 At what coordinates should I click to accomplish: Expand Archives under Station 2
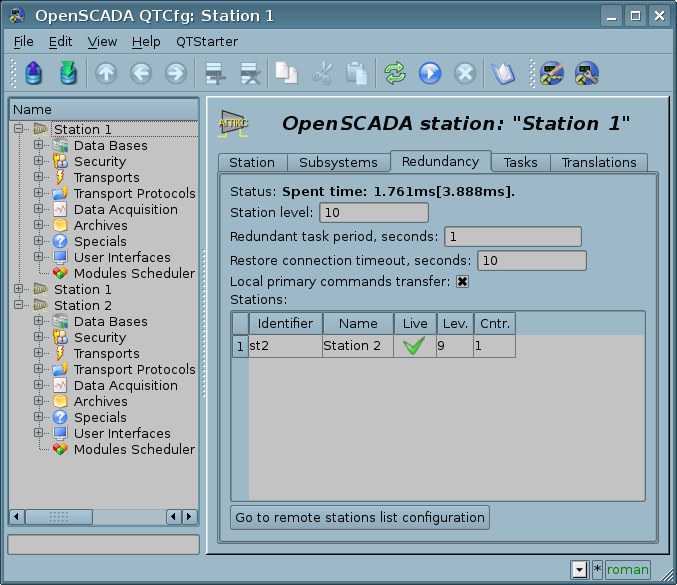39,402
